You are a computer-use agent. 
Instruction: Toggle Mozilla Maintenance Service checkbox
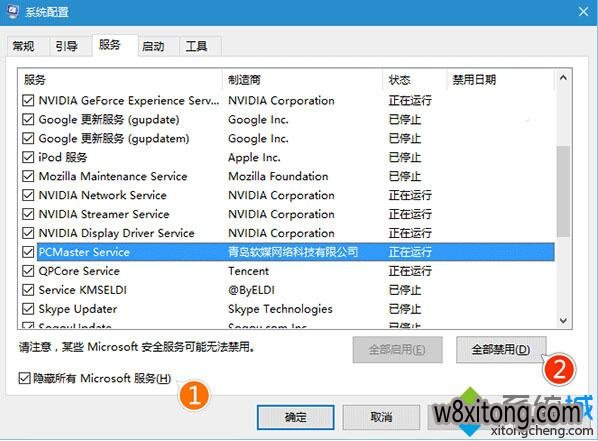click(x=28, y=176)
